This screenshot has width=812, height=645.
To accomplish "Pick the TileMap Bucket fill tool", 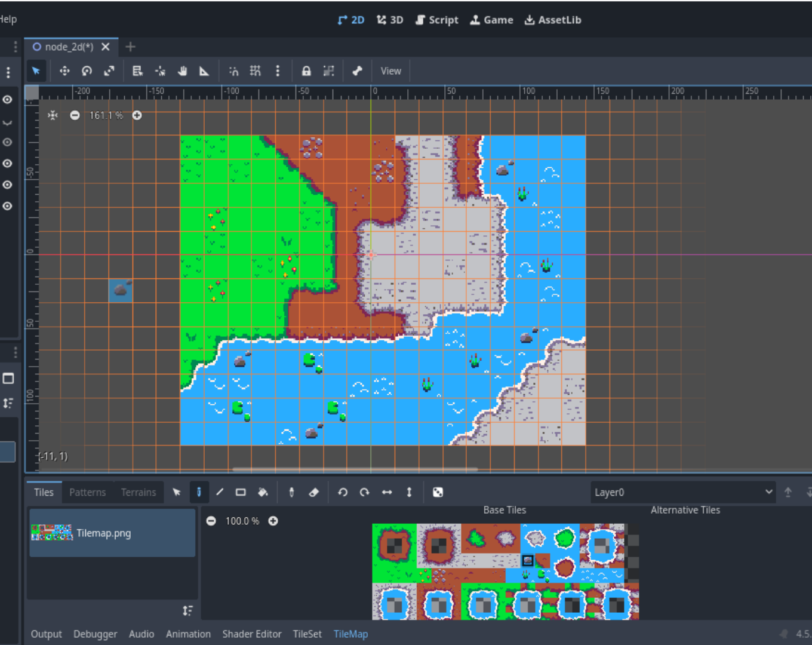I will 263,492.
